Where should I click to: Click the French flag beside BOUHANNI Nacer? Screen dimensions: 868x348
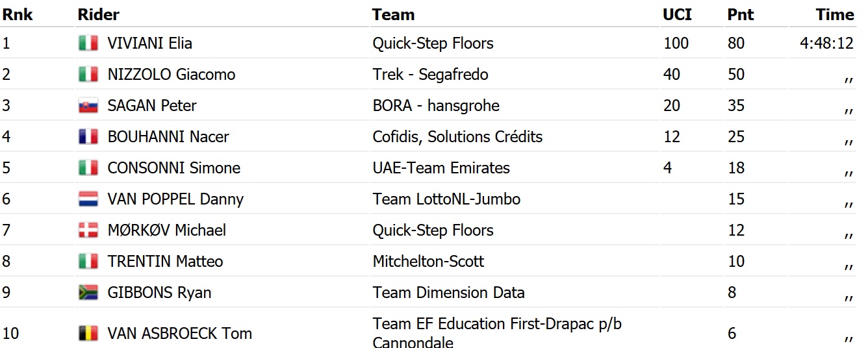click(x=88, y=137)
